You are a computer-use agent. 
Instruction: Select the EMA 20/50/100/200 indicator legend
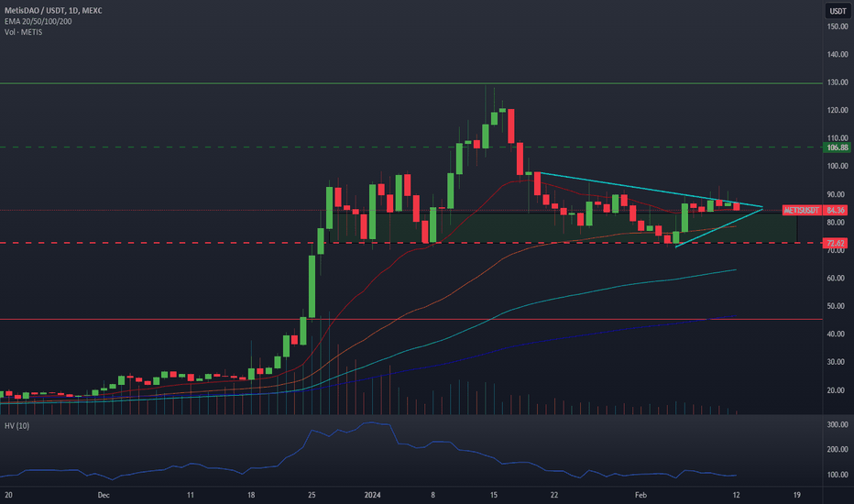point(38,21)
